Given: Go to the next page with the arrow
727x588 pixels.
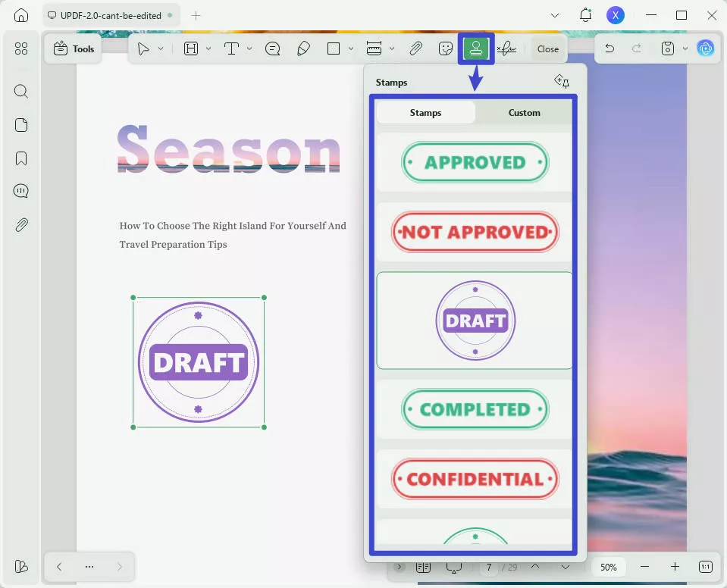Looking at the screenshot, I should tap(565, 567).
